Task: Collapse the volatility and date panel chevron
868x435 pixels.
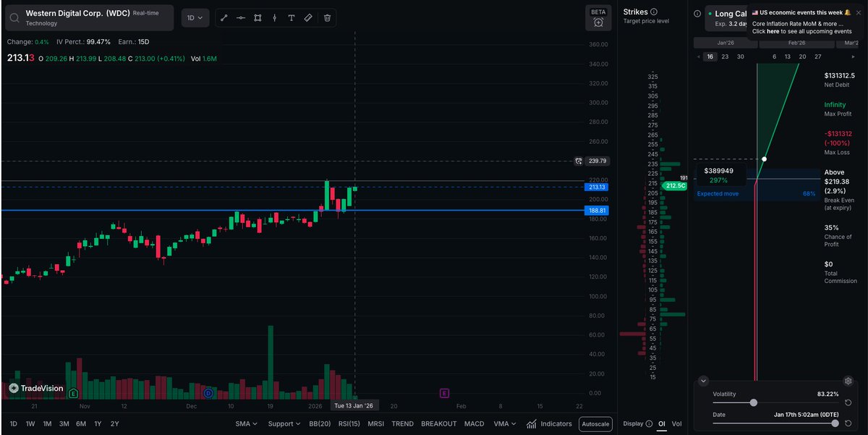Action: coord(703,381)
